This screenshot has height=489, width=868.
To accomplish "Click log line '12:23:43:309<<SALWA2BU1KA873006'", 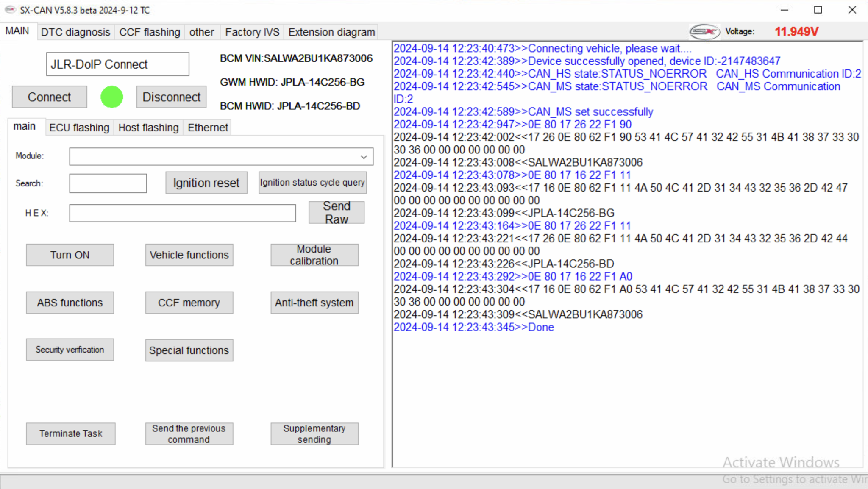I will pos(518,314).
